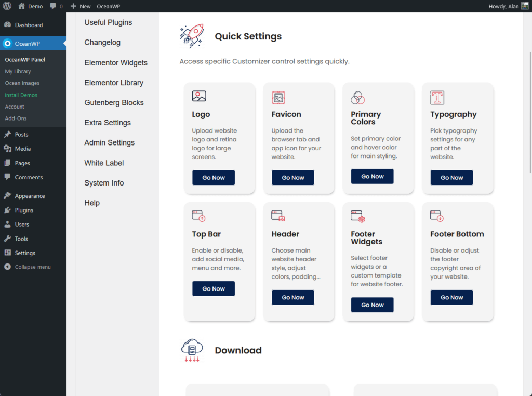This screenshot has width=532, height=396.
Task: Click Go Now on the Logo card
Action: (214, 177)
